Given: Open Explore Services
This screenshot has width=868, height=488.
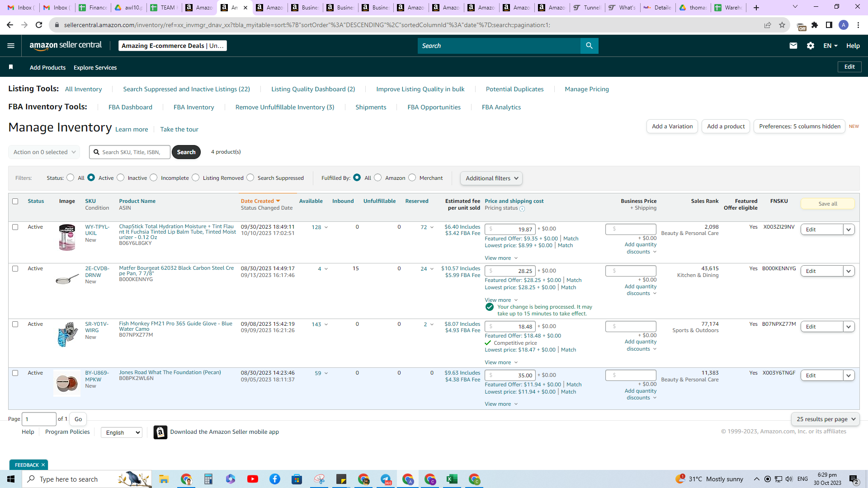Looking at the screenshot, I should pyautogui.click(x=95, y=67).
